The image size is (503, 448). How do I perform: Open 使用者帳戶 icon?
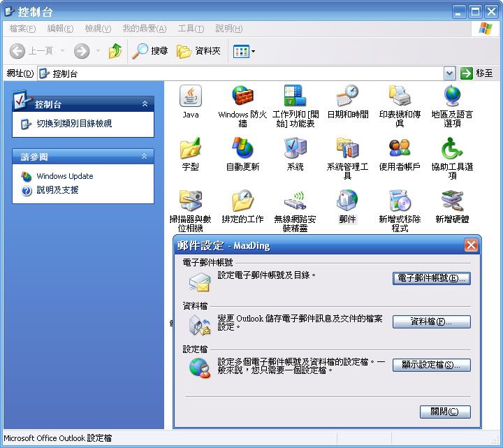(x=400, y=148)
